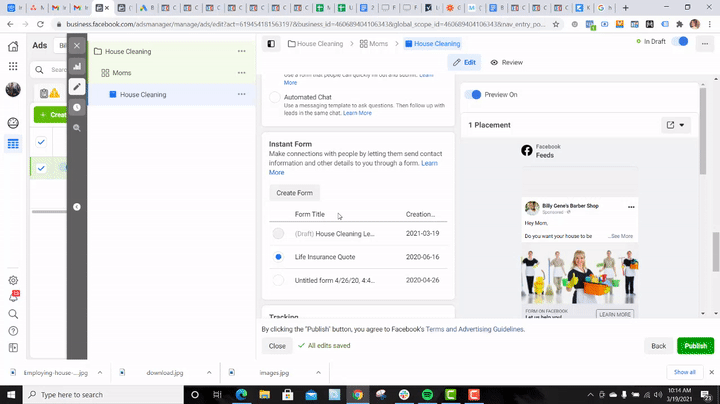Click the Create Form button
Image resolution: width=720 pixels, height=404 pixels.
(294, 193)
